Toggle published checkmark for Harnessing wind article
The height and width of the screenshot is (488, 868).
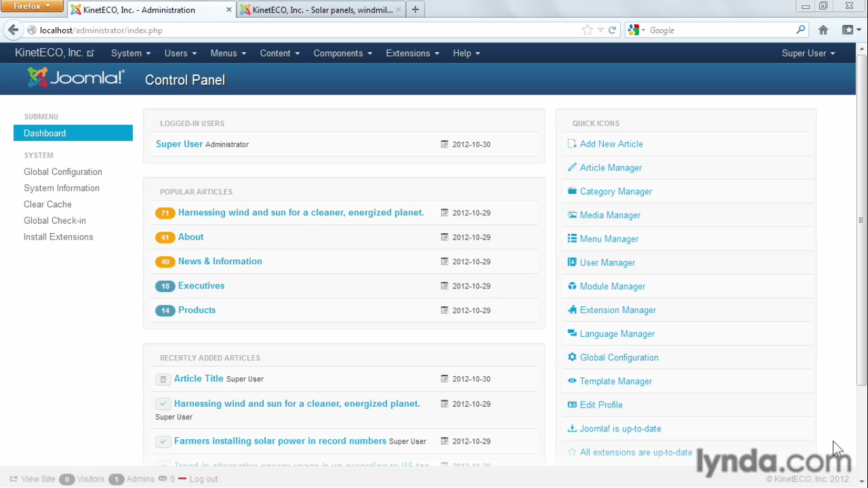[x=163, y=404]
